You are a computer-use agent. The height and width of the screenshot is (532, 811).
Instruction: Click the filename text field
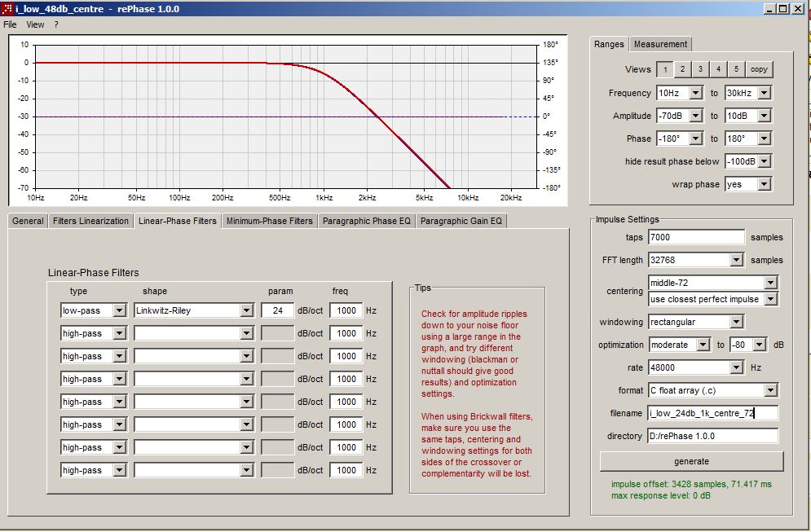[712, 413]
